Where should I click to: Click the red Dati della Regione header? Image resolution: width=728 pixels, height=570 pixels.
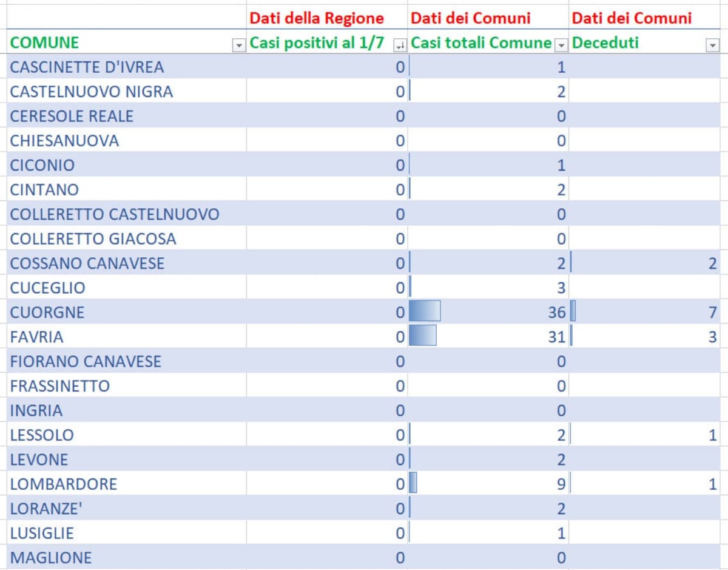click(x=317, y=18)
